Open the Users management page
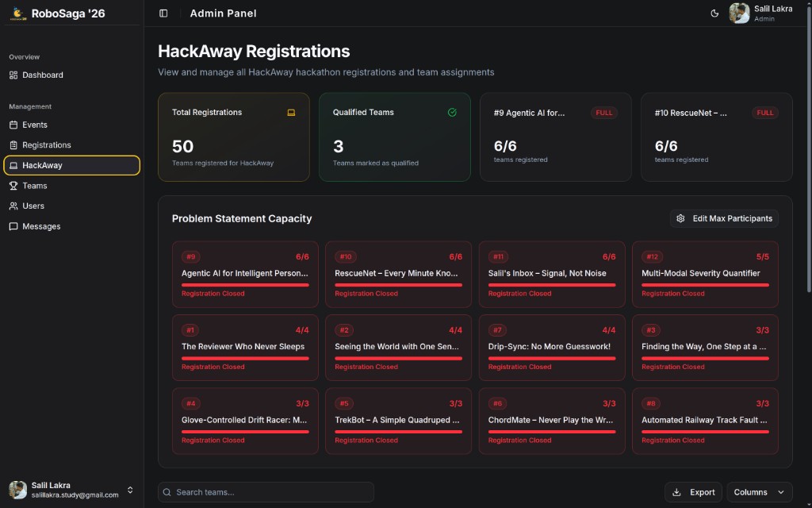 tap(71, 206)
